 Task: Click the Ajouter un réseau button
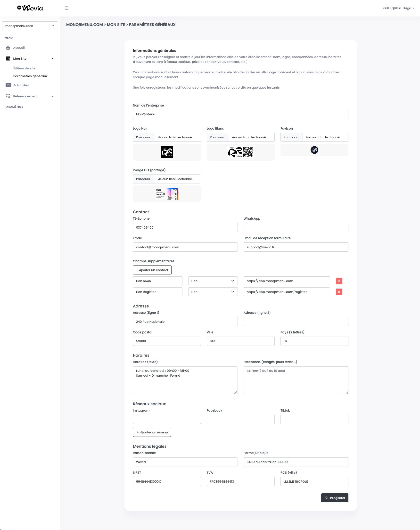pyautogui.click(x=152, y=432)
